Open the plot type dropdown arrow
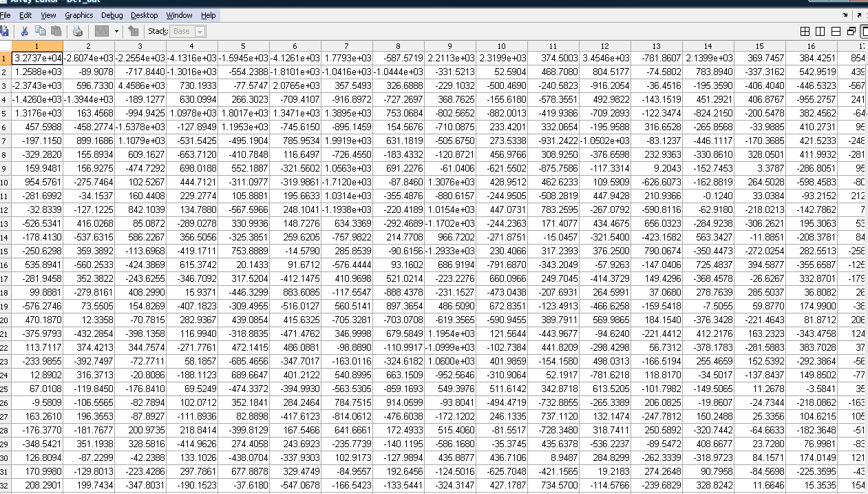Screen dimensions: 868x494 tap(116, 31)
